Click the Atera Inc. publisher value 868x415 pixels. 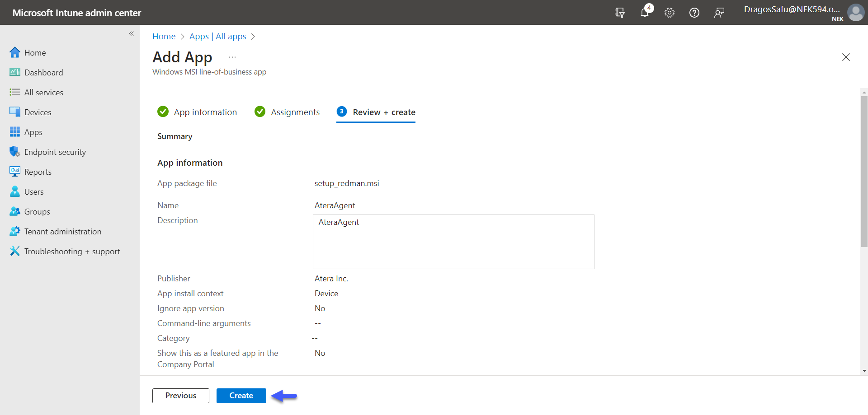click(x=331, y=279)
